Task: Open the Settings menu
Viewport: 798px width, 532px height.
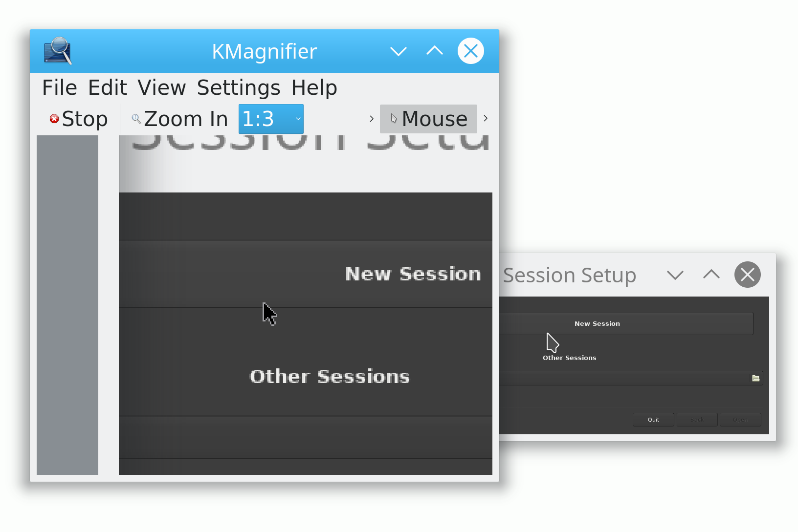Action: (239, 88)
